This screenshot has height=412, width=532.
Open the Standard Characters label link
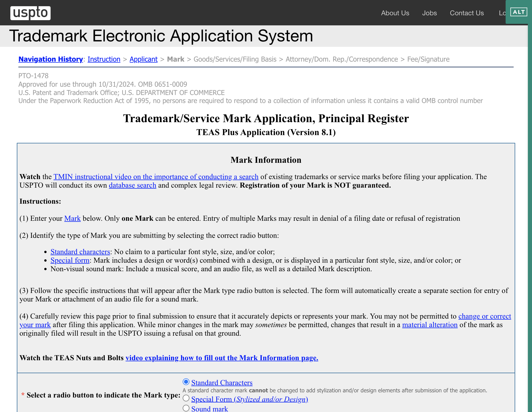[222, 383]
